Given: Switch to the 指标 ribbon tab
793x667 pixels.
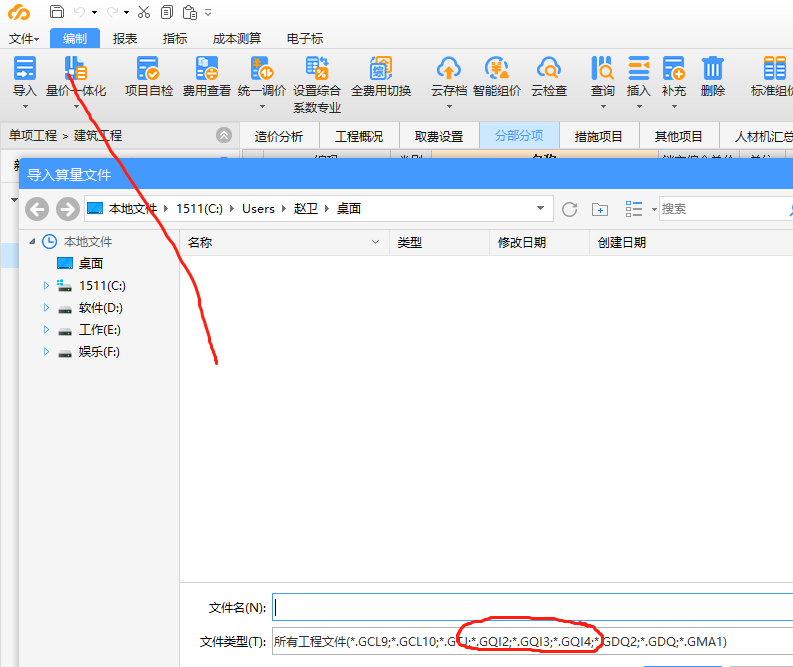Looking at the screenshot, I should 175,38.
